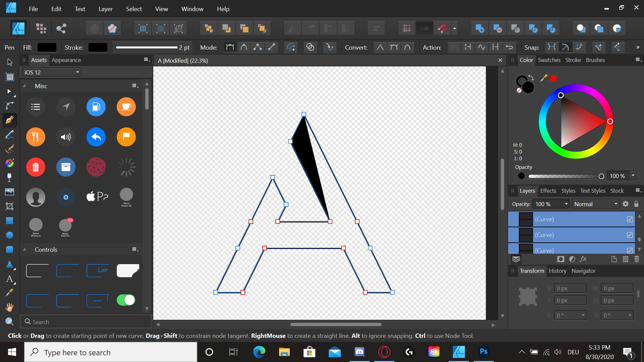Select the Artistic Text tool
The image size is (644, 362).
point(9,279)
